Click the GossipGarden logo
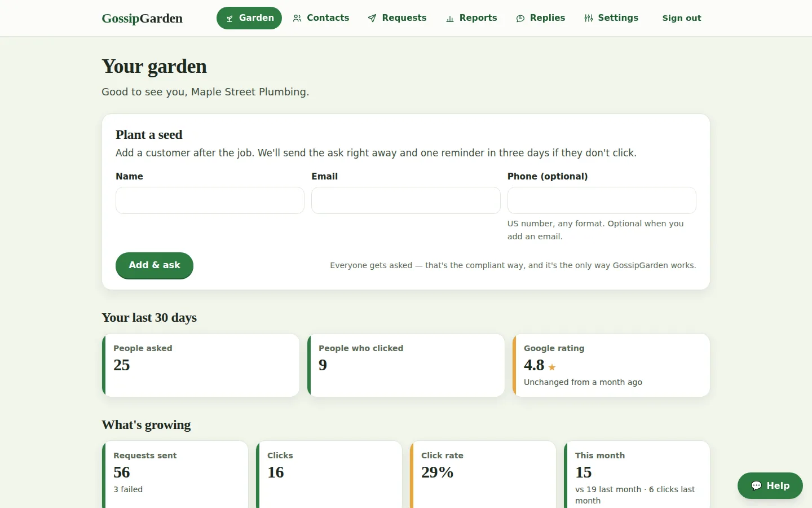The image size is (812, 508). tap(142, 18)
